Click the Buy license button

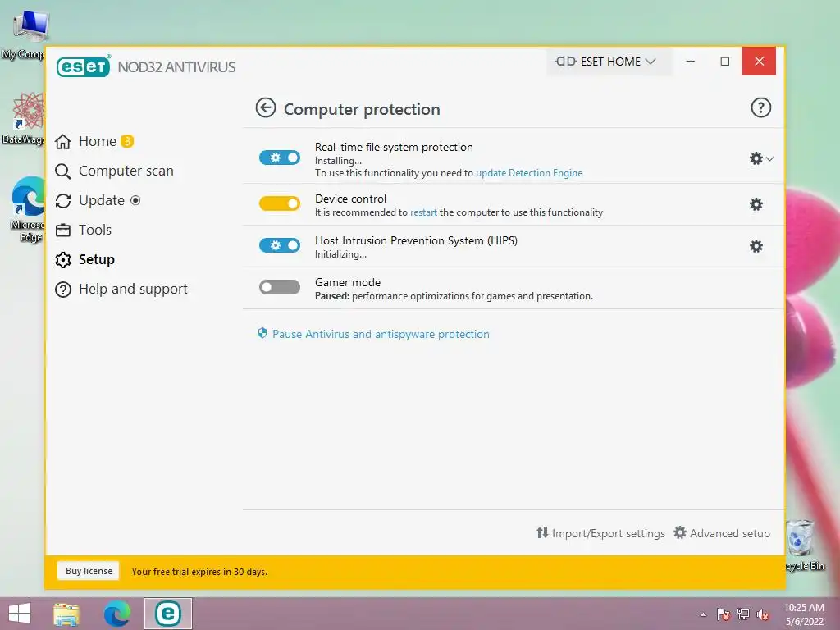click(89, 571)
